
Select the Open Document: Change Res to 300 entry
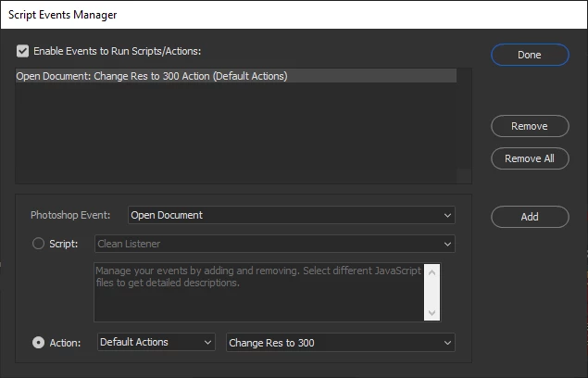(x=236, y=76)
